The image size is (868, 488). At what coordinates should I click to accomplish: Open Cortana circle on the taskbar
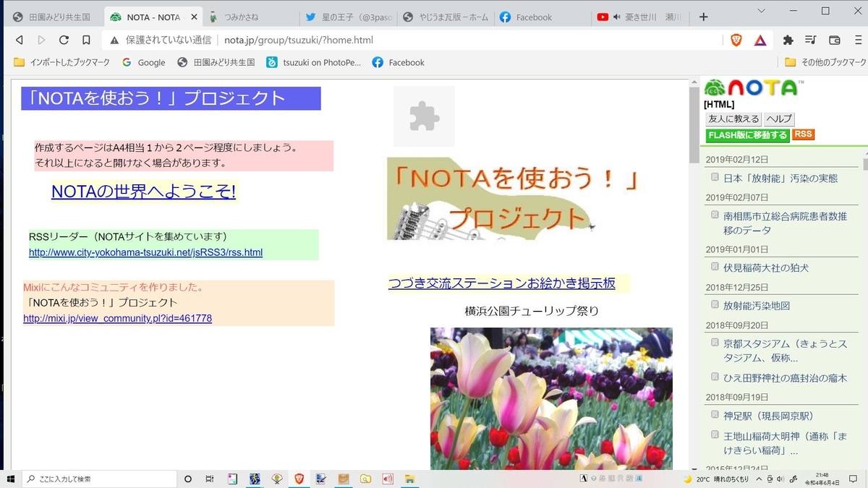[188, 479]
